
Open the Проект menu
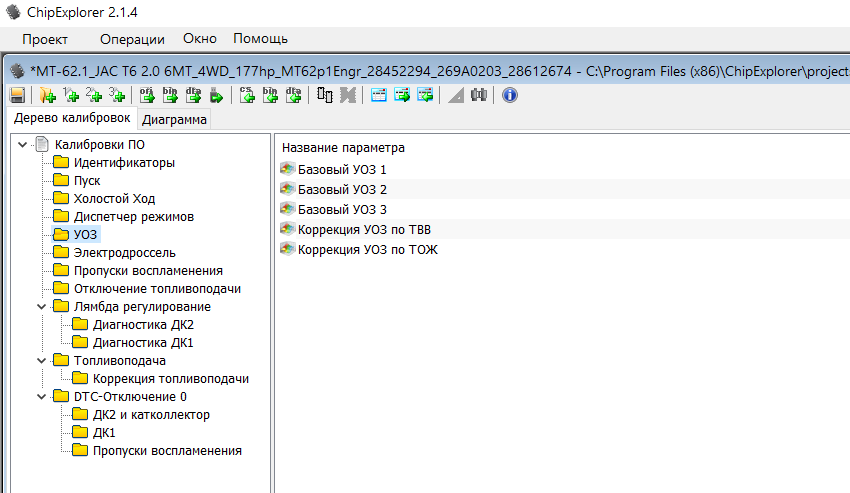pyautogui.click(x=45, y=39)
